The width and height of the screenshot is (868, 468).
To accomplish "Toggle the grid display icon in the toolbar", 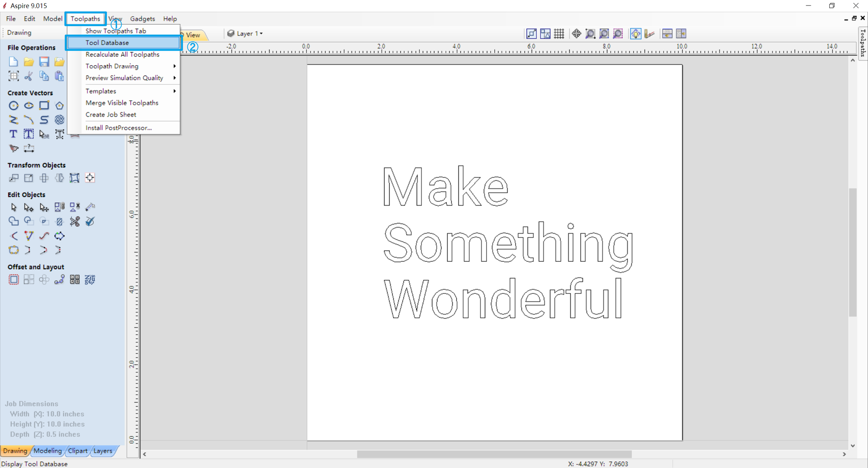I will pos(559,33).
